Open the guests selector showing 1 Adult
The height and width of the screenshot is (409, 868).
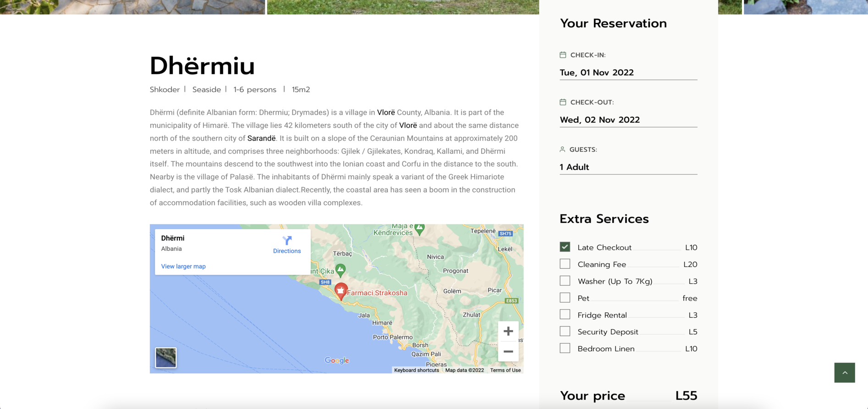pos(628,167)
